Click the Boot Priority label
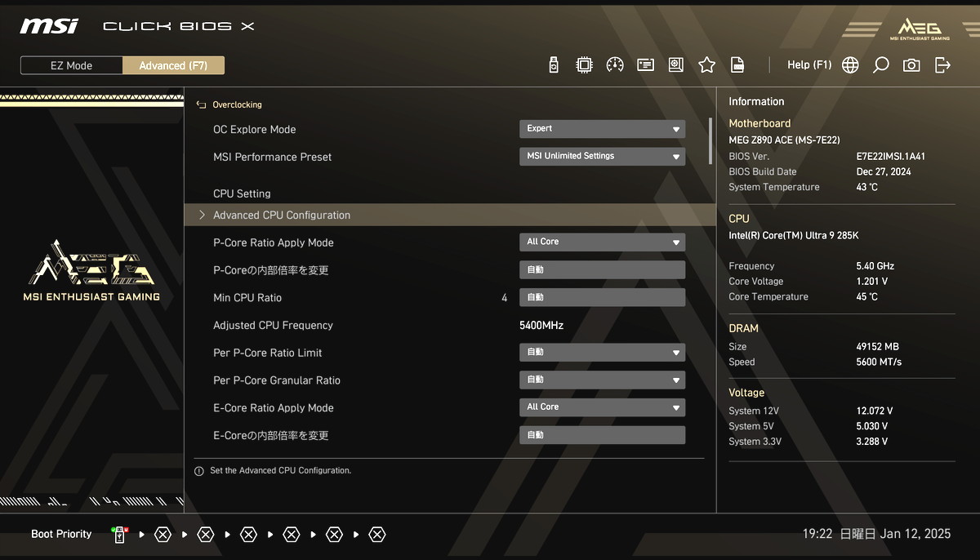The height and width of the screenshot is (560, 980). pyautogui.click(x=61, y=535)
